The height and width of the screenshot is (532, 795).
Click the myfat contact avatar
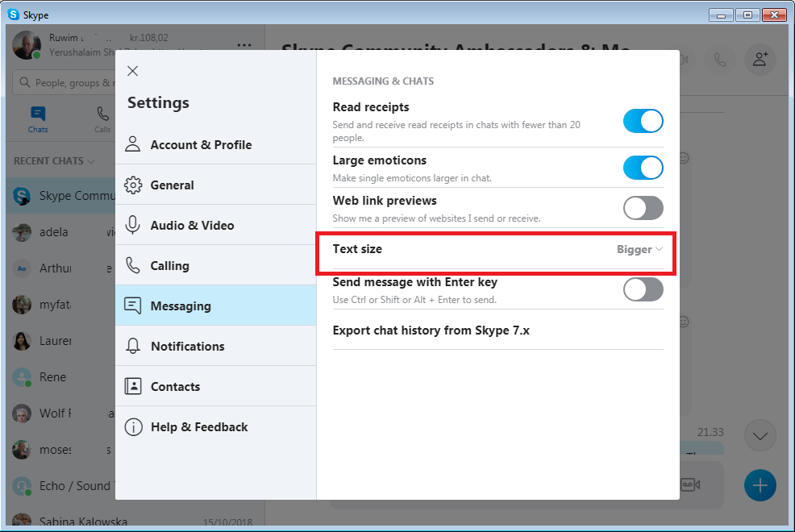[x=22, y=305]
